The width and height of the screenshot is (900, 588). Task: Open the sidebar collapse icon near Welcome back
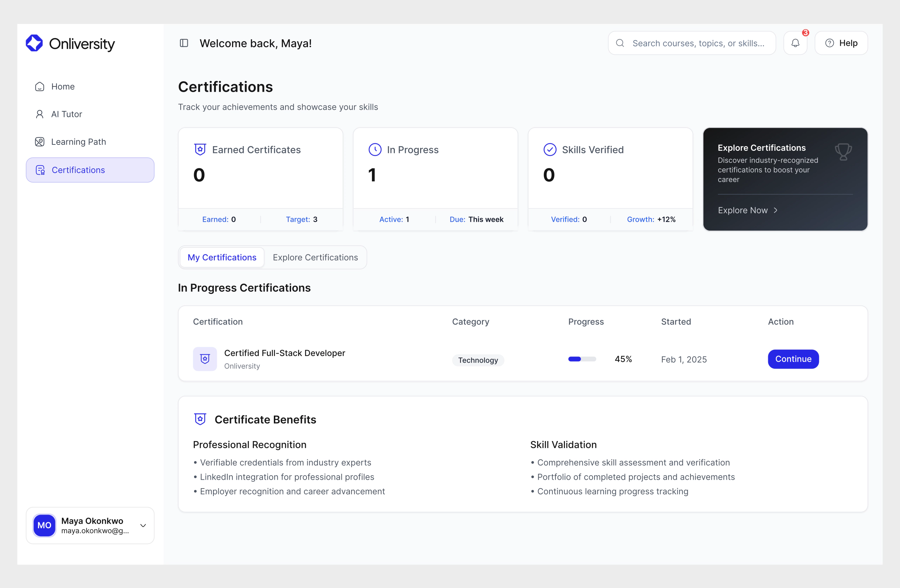pos(184,43)
